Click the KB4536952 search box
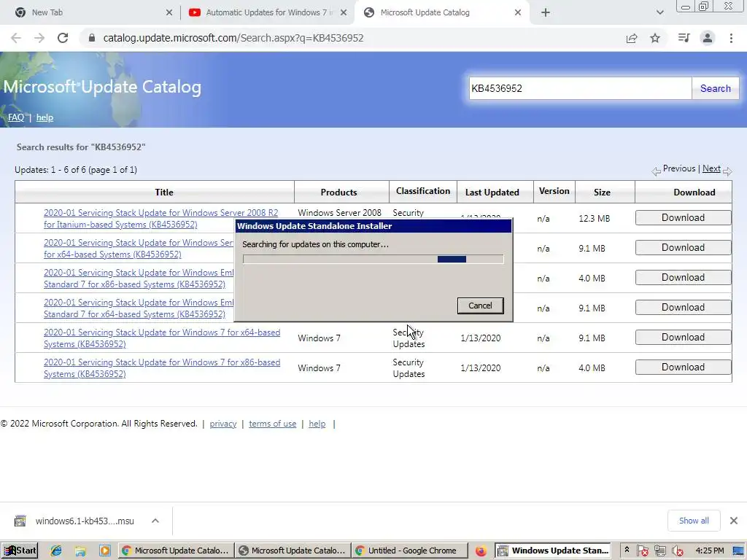 (x=580, y=88)
